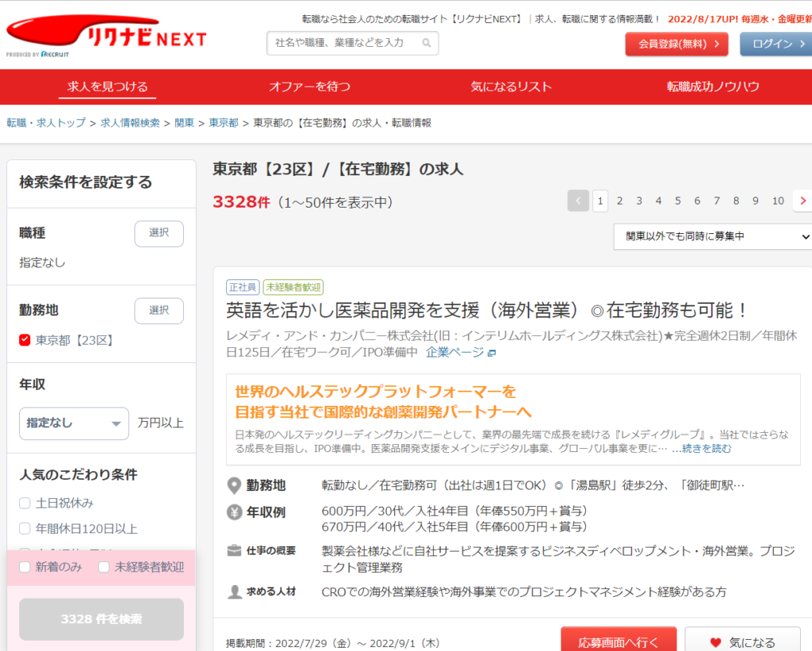Follow the 転職・求人トップ breadcrumb link
Screen dimensions: 812x651
pyautogui.click(x=46, y=123)
